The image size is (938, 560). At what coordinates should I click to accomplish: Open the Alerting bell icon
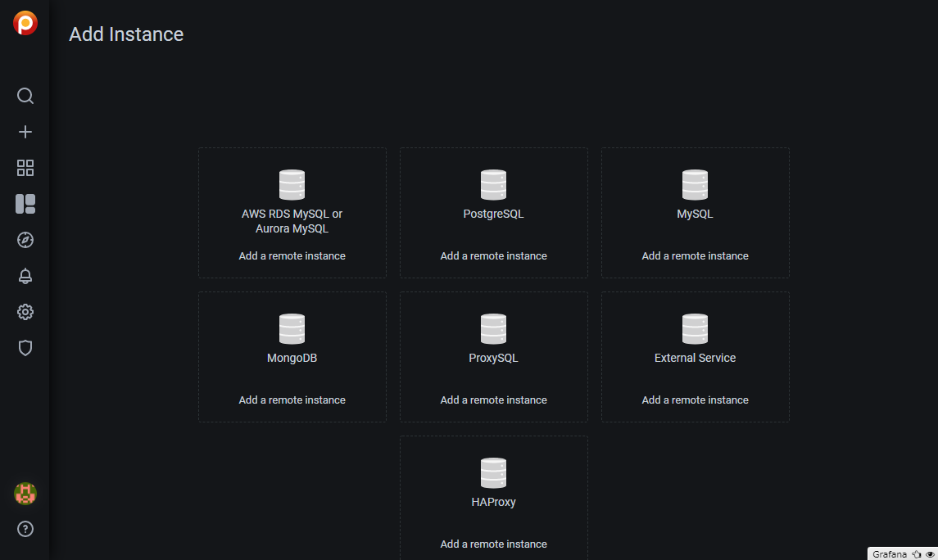pyautogui.click(x=25, y=276)
